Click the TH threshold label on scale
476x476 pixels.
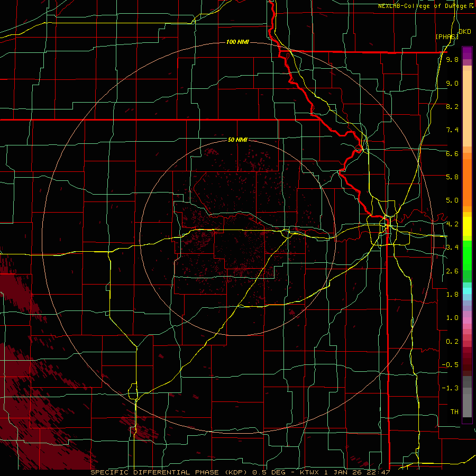click(x=454, y=411)
